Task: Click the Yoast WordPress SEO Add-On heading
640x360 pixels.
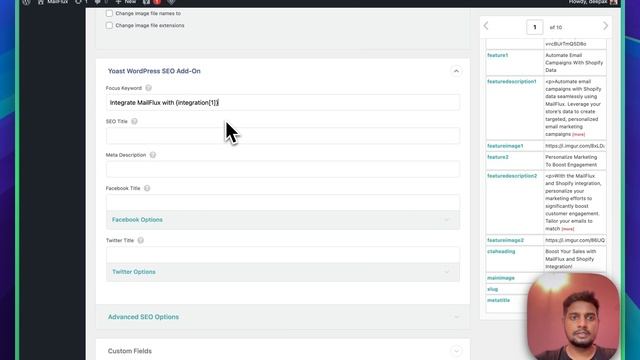Action: coord(154,71)
